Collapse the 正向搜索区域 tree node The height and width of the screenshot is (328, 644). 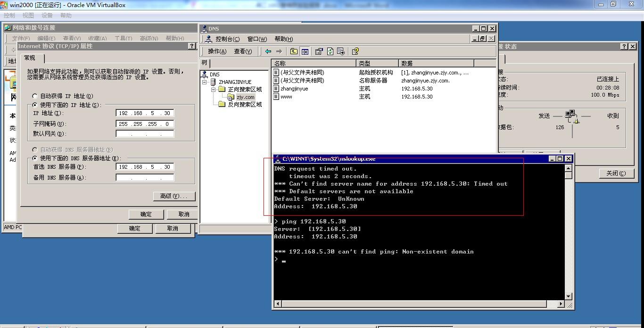point(213,90)
